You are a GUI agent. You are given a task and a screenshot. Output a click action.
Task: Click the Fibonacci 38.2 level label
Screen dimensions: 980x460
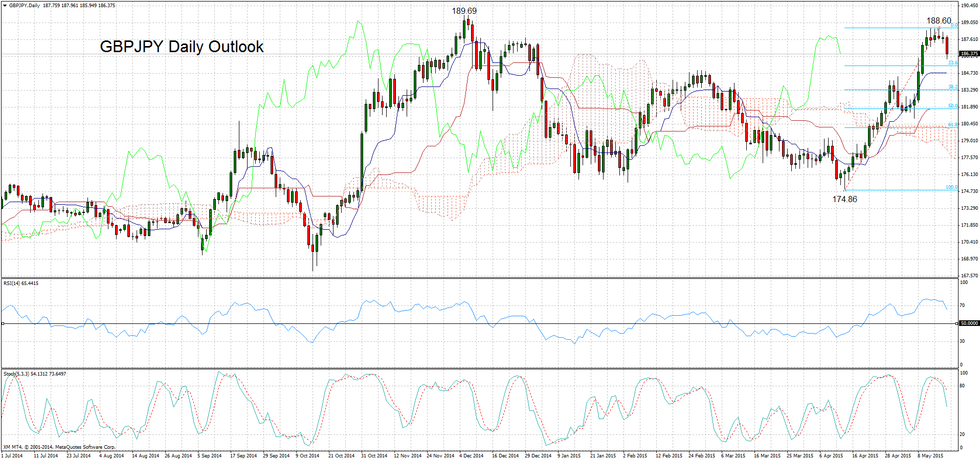click(x=953, y=87)
